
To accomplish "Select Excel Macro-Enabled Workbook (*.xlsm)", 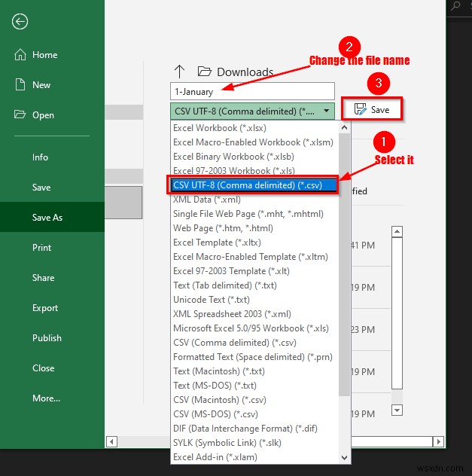I will coord(254,142).
